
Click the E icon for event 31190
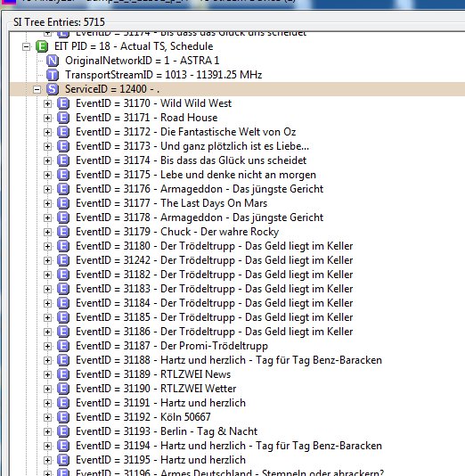point(63,389)
